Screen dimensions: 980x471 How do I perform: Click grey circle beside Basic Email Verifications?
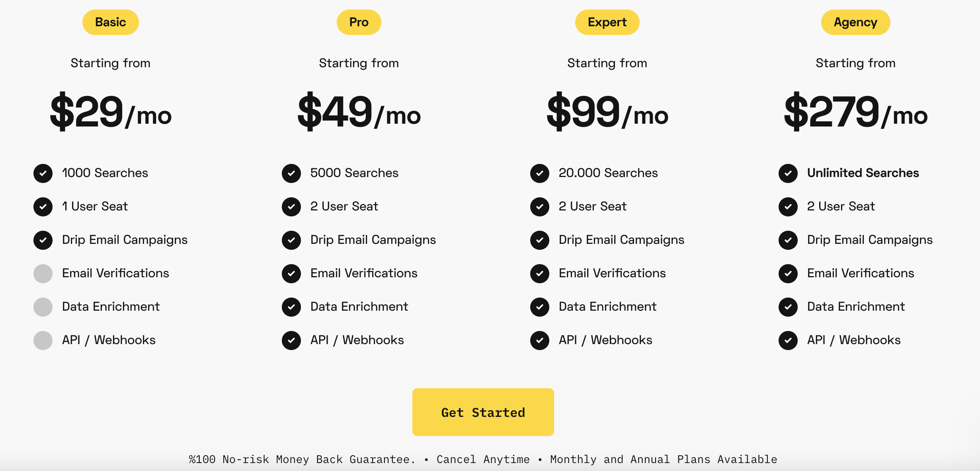tap(43, 274)
